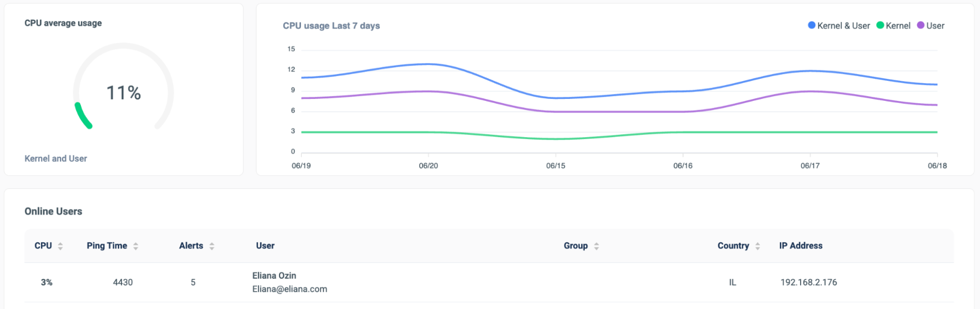Select the 06/20 point on chart axis
Image resolution: width=980 pixels, height=309 pixels.
pyautogui.click(x=428, y=166)
